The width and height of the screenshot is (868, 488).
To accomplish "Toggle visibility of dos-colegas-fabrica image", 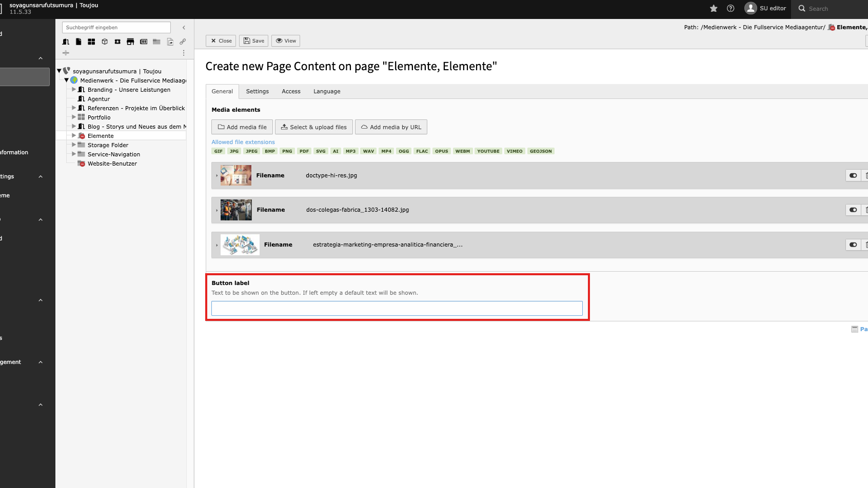I will [x=853, y=210].
